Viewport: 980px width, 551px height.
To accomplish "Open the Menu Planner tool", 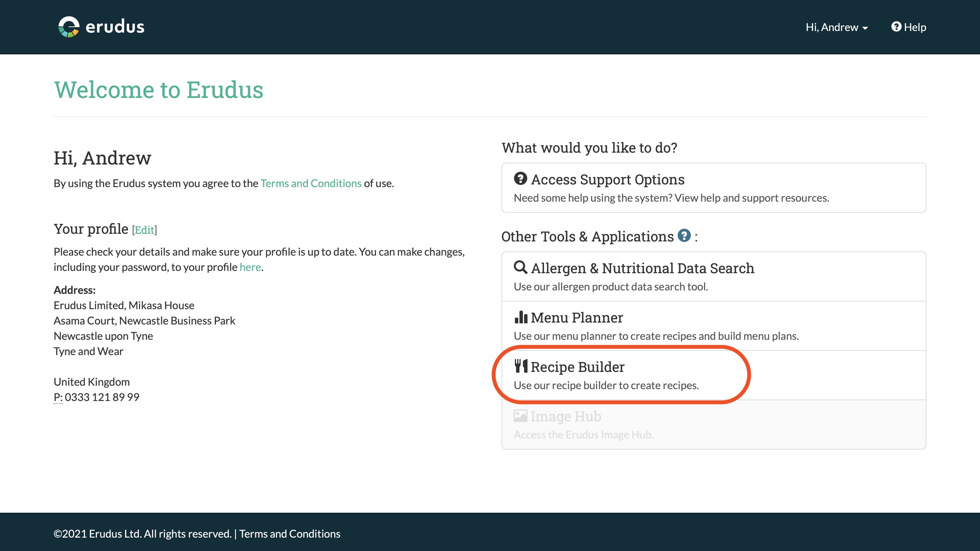I will coord(577,318).
